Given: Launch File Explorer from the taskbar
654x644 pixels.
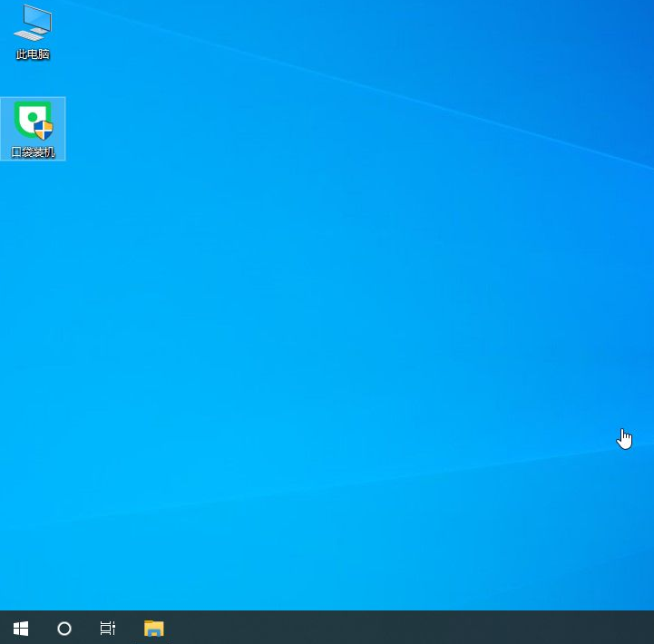Looking at the screenshot, I should pyautogui.click(x=154, y=629).
